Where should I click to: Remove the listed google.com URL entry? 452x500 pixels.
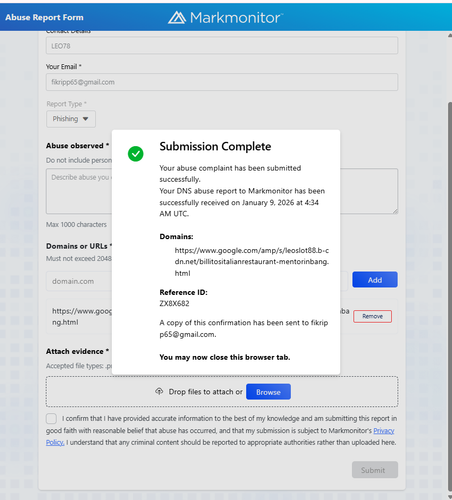(x=372, y=316)
